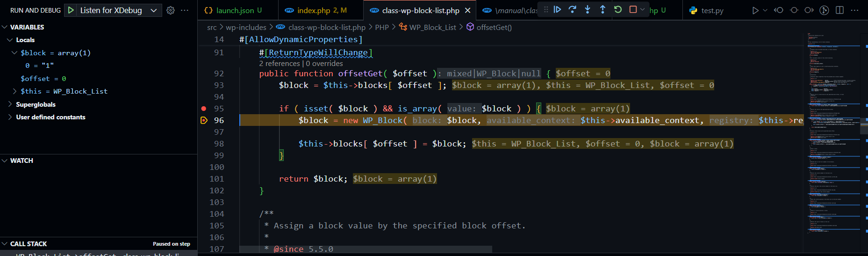The height and width of the screenshot is (256, 868).
Task: Click the '2 references' code lens link
Action: click(x=280, y=64)
